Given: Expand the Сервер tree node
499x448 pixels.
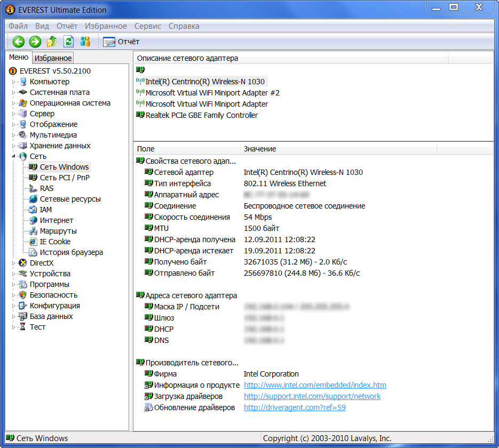Looking at the screenshot, I should click(13, 114).
